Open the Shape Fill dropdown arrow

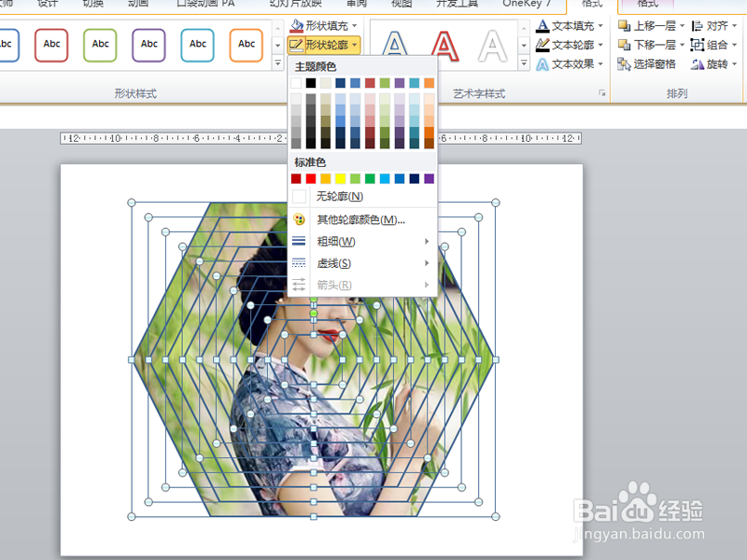point(355,26)
